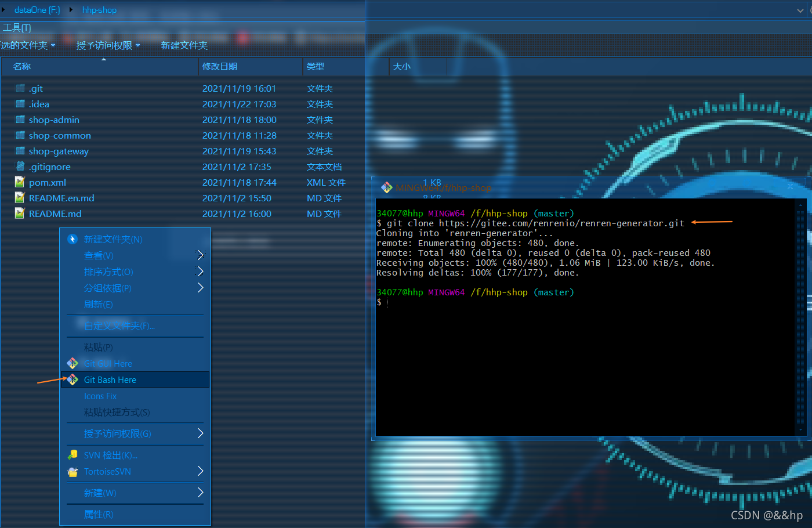This screenshot has height=528, width=812.
Task: Click the Git Bash Here icon
Action: pos(72,379)
